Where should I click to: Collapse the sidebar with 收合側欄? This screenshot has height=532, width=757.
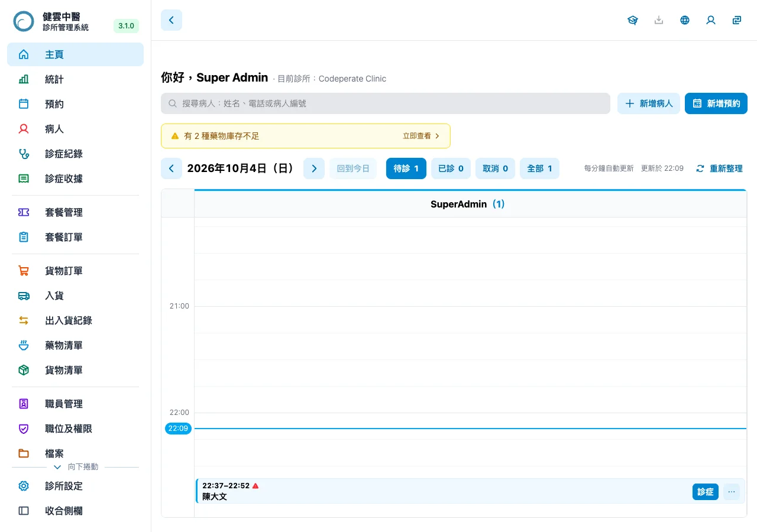click(x=75, y=511)
